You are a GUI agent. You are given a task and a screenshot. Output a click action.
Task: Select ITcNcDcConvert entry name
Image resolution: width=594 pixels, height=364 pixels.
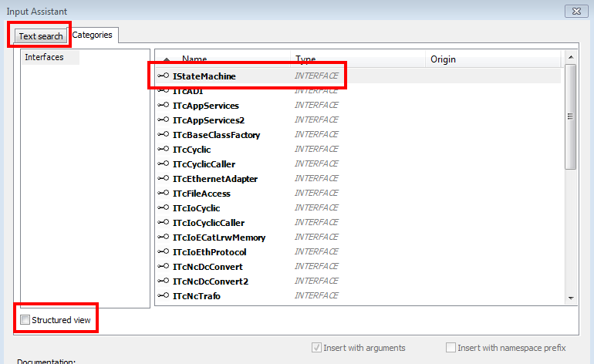click(x=208, y=267)
